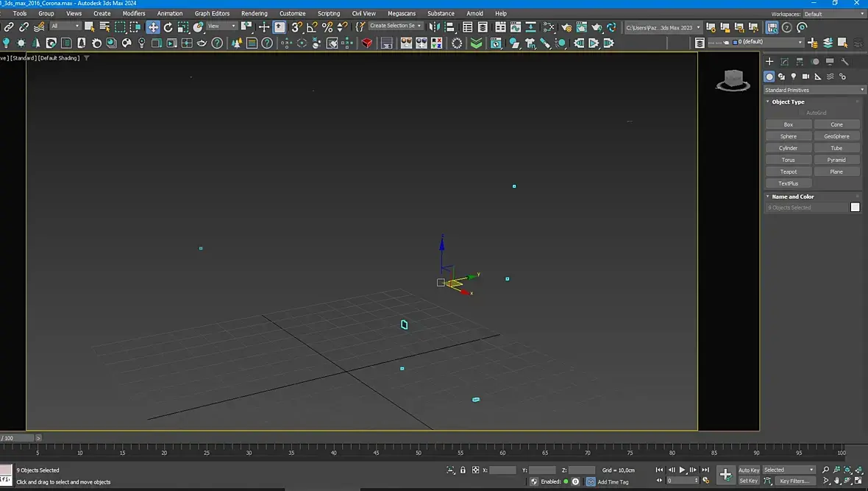Open the Standard Primitives category dropdown
Viewport: 868px width, 491px height.
pyautogui.click(x=815, y=90)
